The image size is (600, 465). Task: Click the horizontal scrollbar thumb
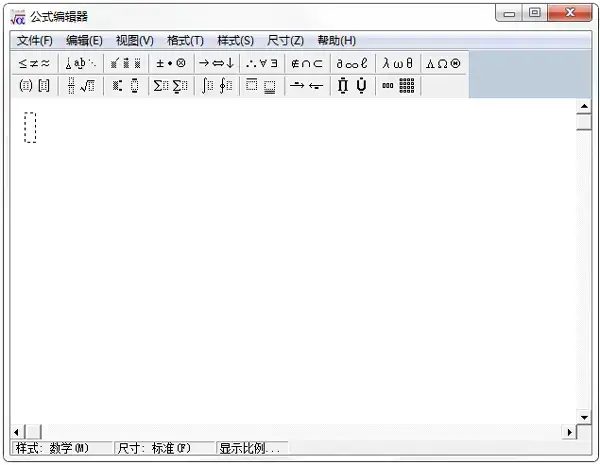coord(33,432)
